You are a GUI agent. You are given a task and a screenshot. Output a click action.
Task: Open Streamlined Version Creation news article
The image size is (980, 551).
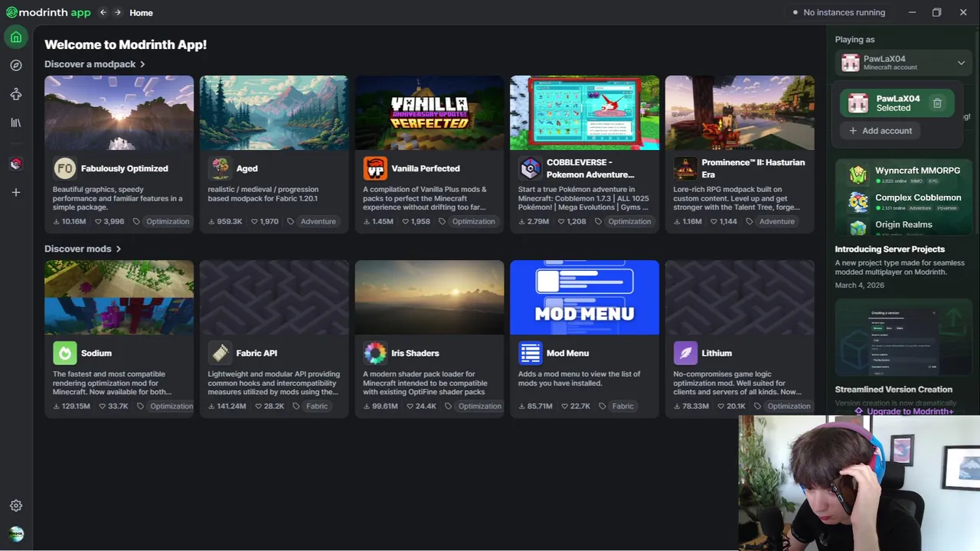pyautogui.click(x=893, y=390)
